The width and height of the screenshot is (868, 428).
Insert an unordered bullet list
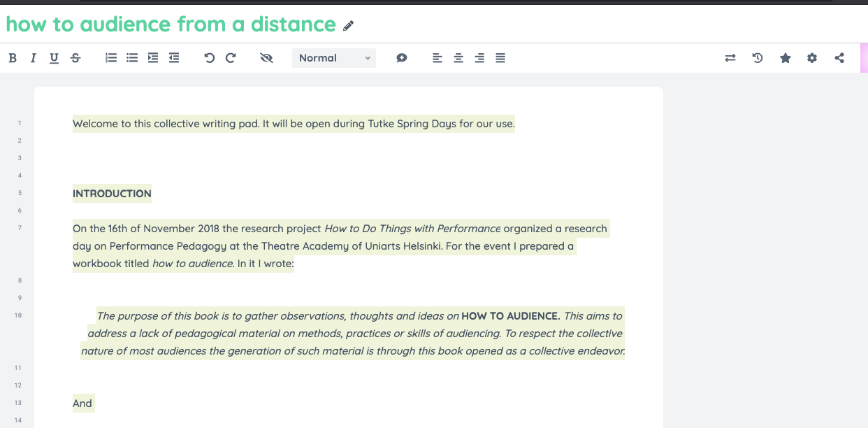point(132,58)
